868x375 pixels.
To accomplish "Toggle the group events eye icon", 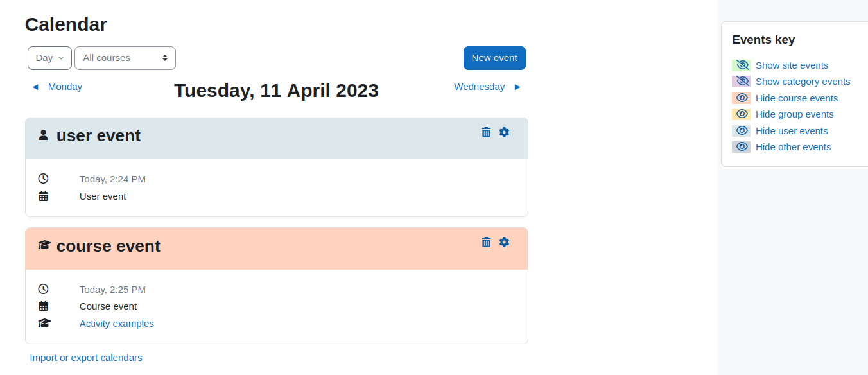I will click(742, 114).
